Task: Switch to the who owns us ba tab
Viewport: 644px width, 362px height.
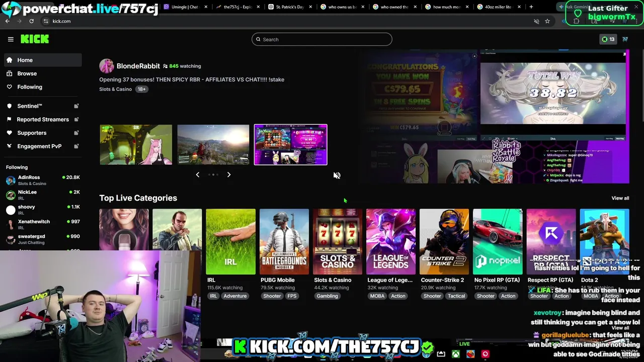Action: pos(342,7)
